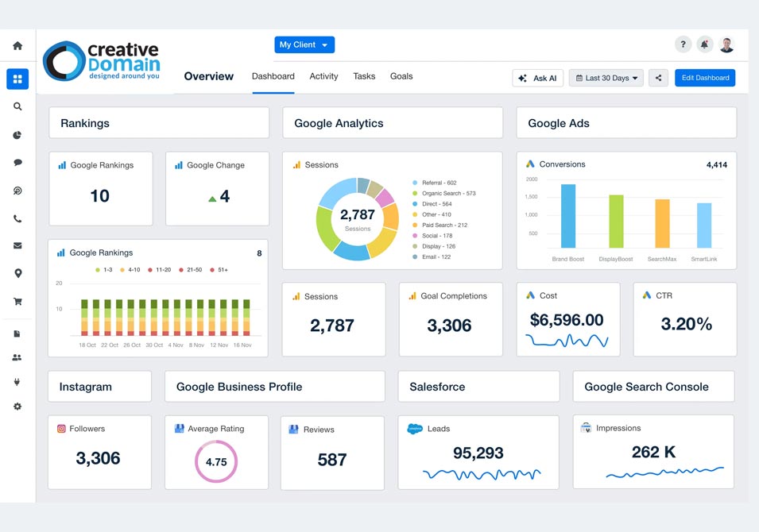Open the chat bubble icon in sidebar

click(17, 163)
